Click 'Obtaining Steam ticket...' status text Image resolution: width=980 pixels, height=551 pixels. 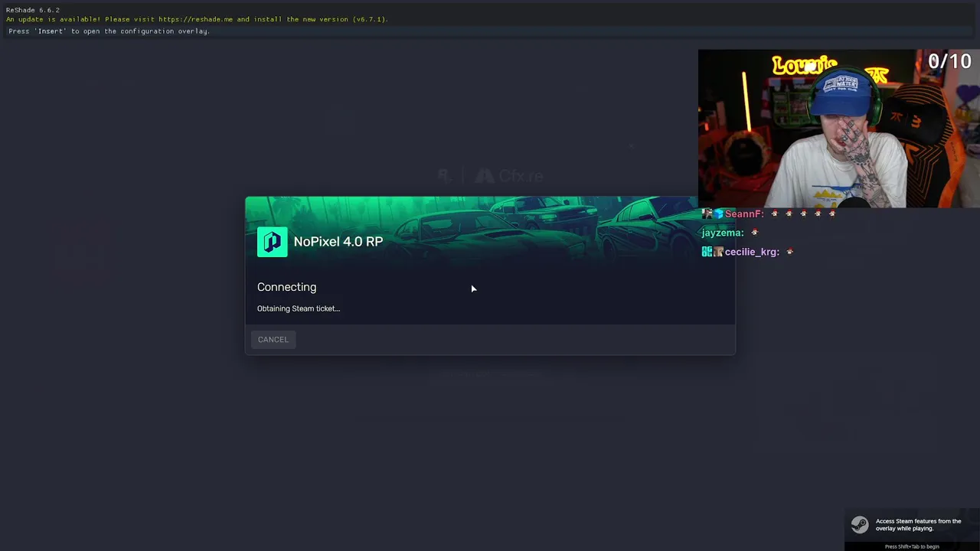click(299, 308)
